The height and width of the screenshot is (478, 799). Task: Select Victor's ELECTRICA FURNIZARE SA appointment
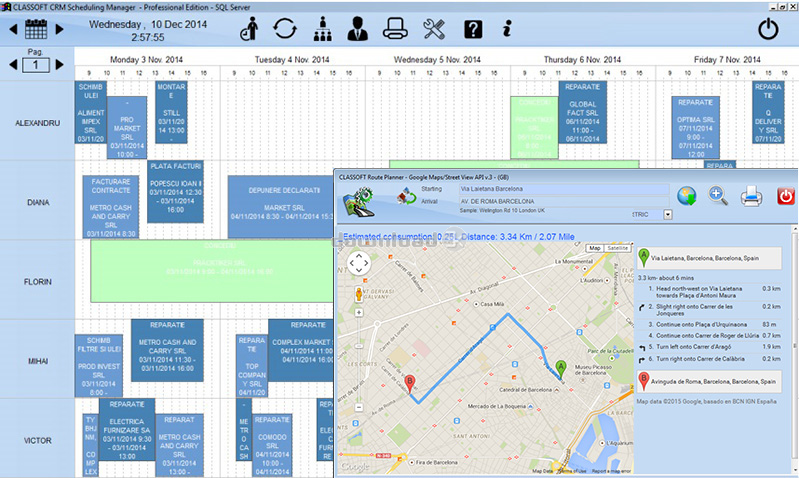tap(127, 430)
